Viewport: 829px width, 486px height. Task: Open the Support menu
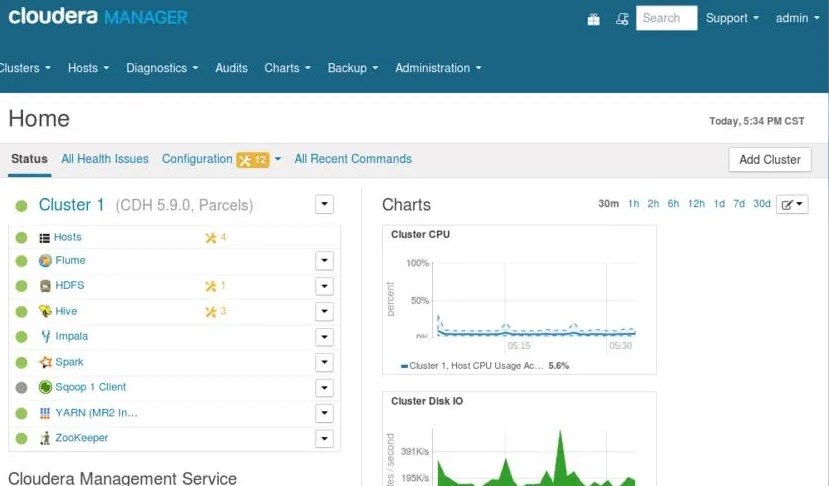732,19
